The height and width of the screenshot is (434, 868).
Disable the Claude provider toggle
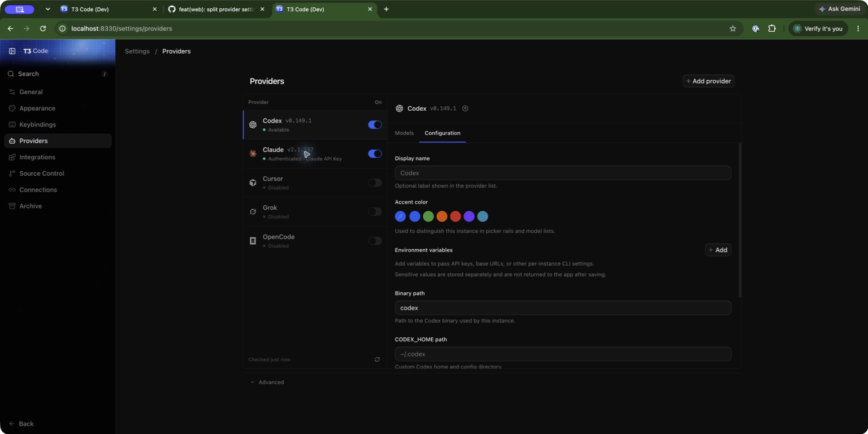click(x=375, y=154)
